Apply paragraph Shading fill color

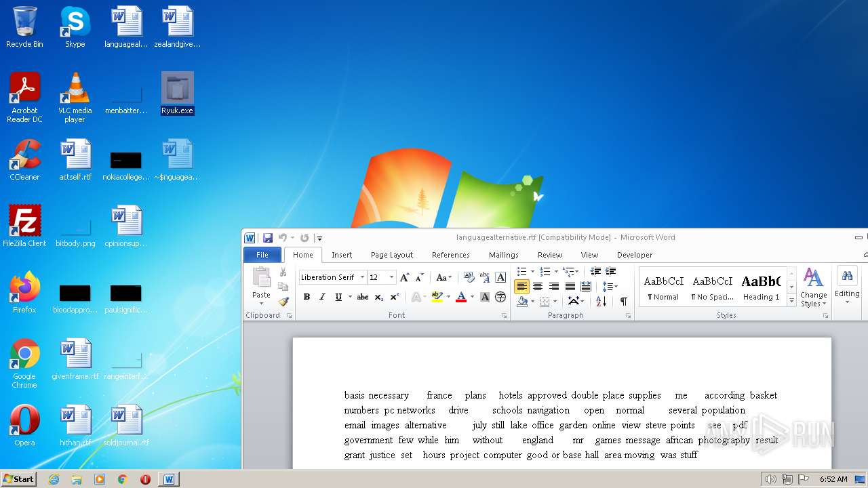(x=522, y=302)
